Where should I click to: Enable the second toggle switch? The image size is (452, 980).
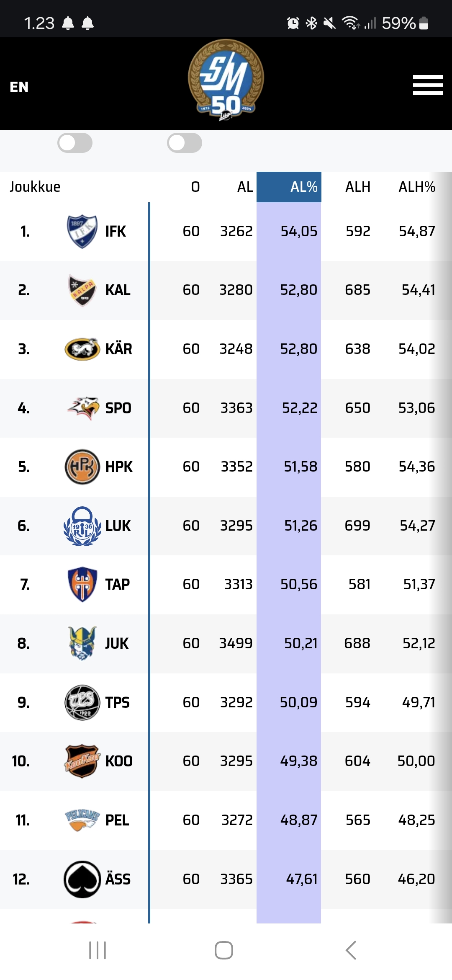185,143
